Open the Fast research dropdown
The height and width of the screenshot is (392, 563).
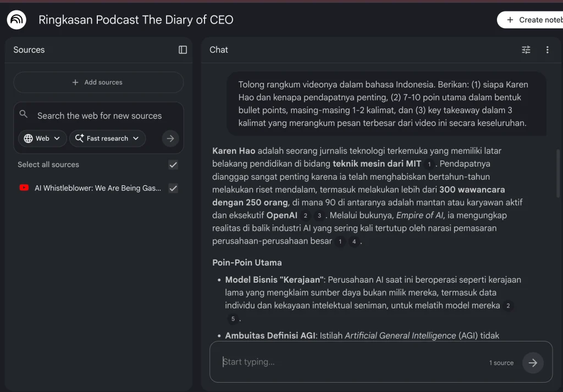click(x=107, y=138)
